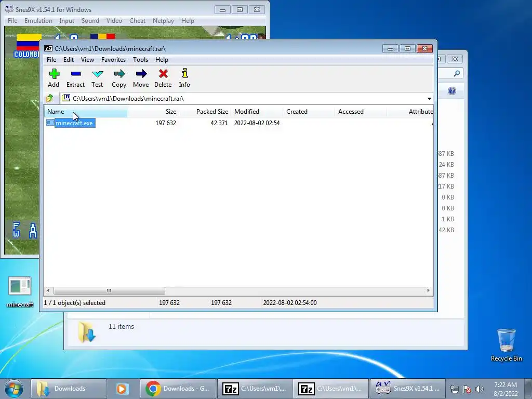Open the 7-Zip Edit menu

coord(69,60)
